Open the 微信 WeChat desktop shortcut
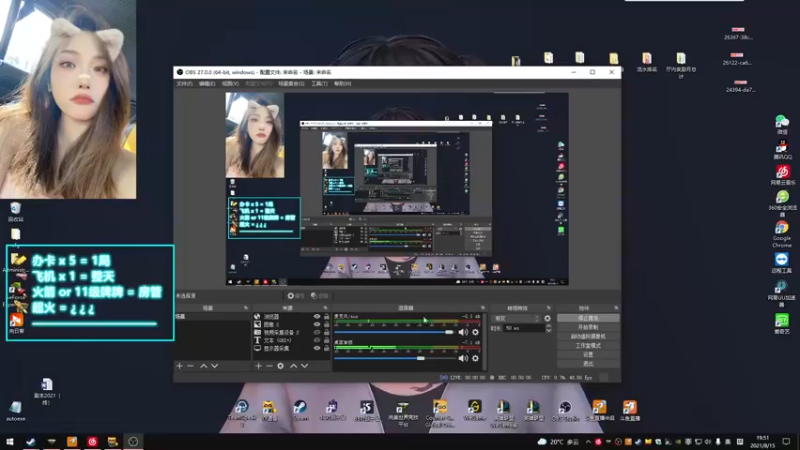 [782, 124]
